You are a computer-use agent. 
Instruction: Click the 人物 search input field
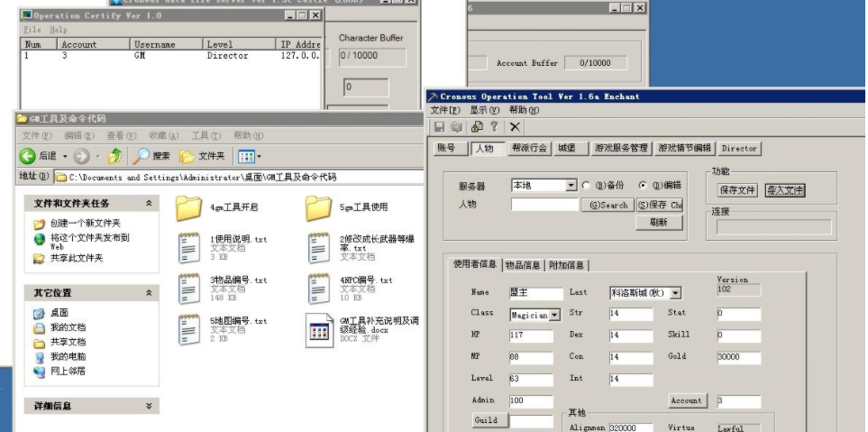544,205
